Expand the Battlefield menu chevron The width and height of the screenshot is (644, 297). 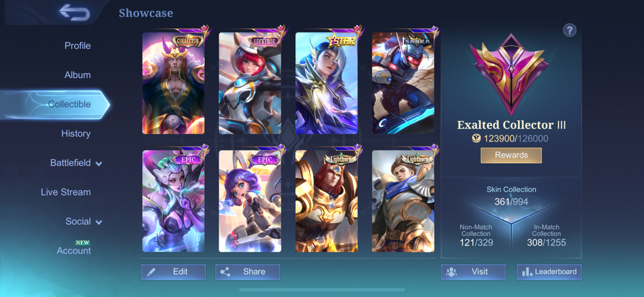click(x=98, y=164)
